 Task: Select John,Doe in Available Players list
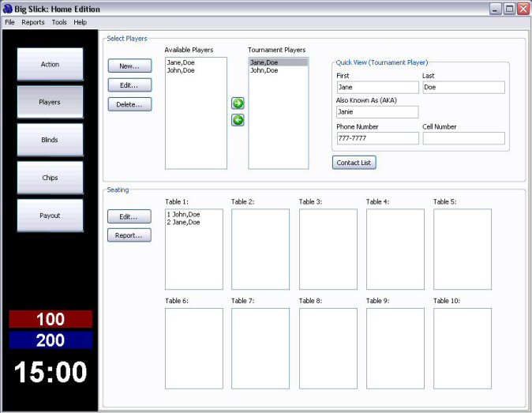181,70
